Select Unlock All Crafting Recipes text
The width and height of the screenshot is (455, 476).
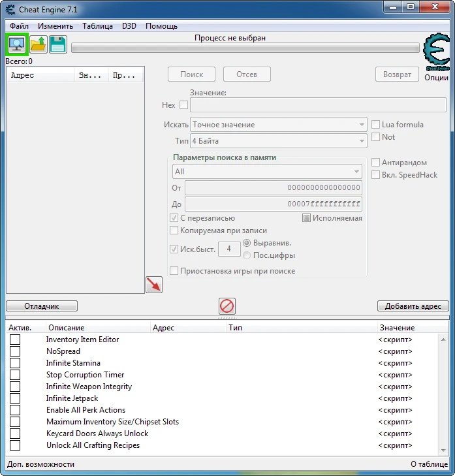coord(93,445)
